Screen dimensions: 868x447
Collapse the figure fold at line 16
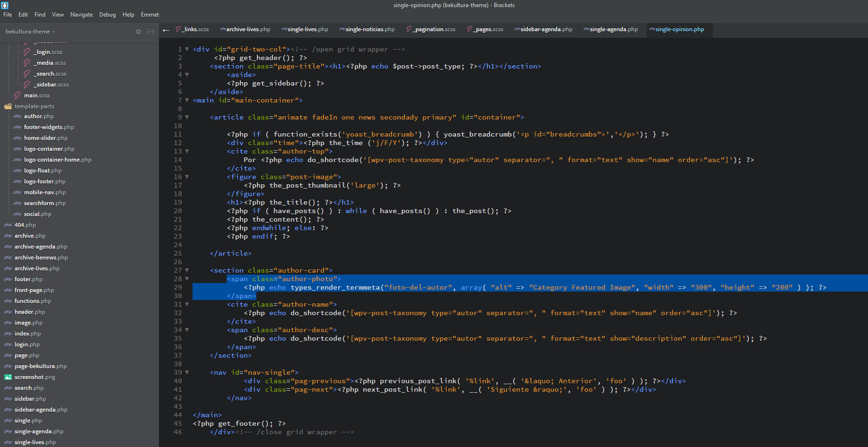tap(187, 177)
